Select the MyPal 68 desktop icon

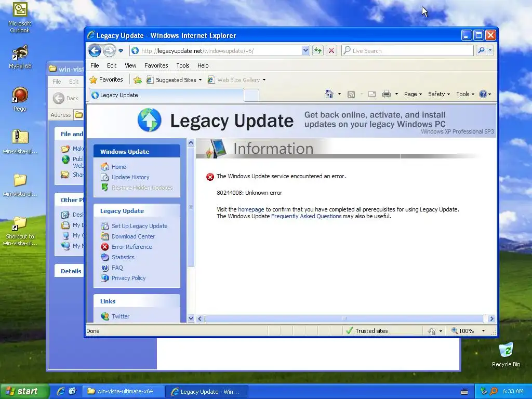(20, 57)
